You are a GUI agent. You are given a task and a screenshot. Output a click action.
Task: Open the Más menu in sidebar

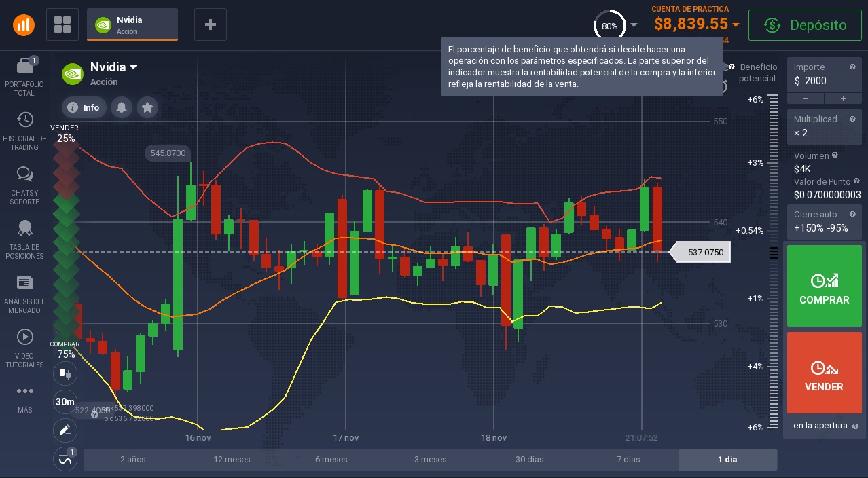pyautogui.click(x=24, y=399)
